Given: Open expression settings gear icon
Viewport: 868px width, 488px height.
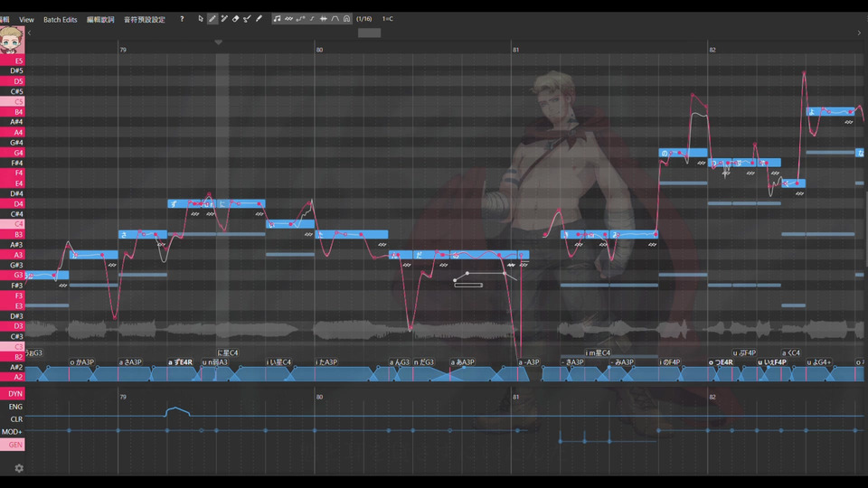Looking at the screenshot, I should [19, 468].
